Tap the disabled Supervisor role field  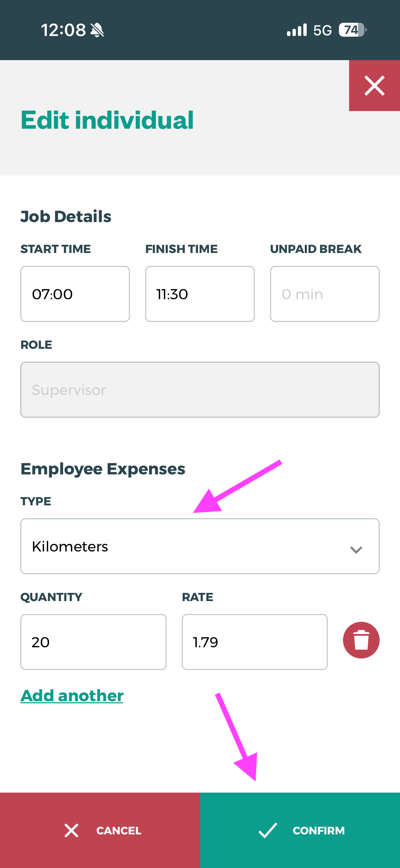[200, 390]
